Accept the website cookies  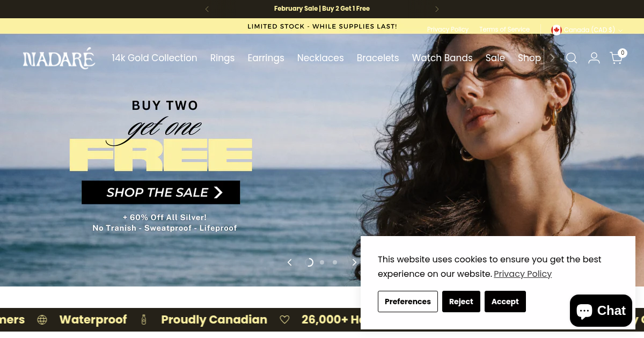pyautogui.click(x=505, y=302)
